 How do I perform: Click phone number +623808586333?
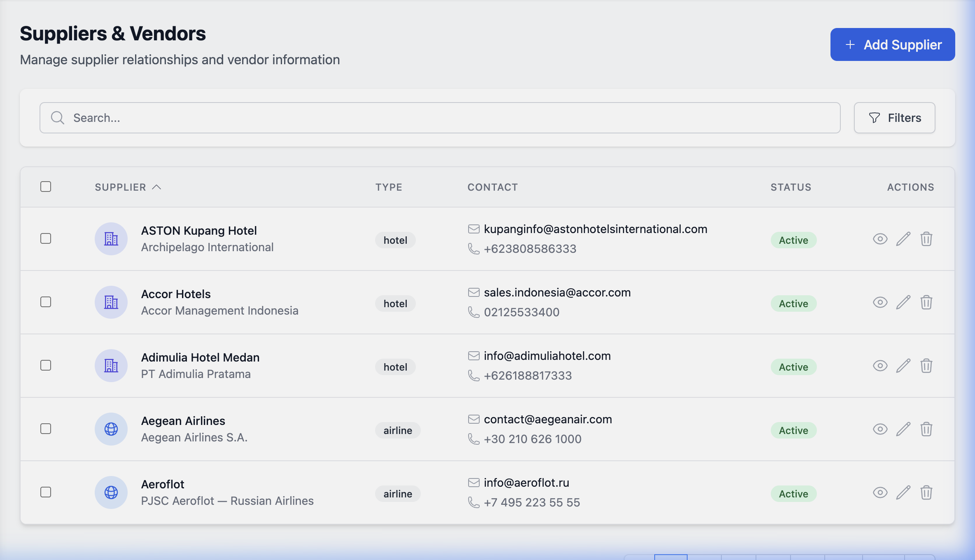click(x=530, y=249)
